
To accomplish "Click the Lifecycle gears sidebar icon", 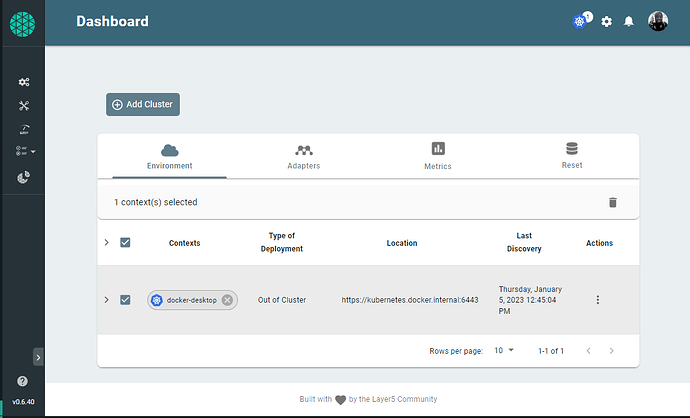I will tap(24, 82).
